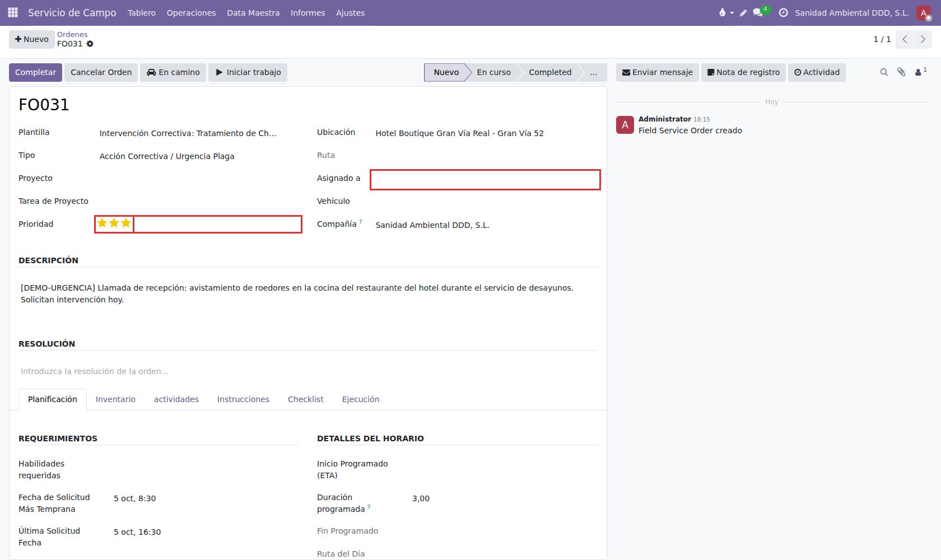941x560 pixels.
Task: Switch to the Instrucciones tab
Action: coord(243,399)
